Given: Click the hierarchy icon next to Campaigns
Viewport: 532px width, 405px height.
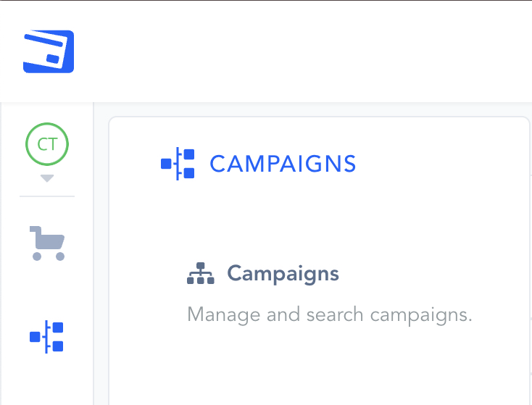Looking at the screenshot, I should coord(201,274).
